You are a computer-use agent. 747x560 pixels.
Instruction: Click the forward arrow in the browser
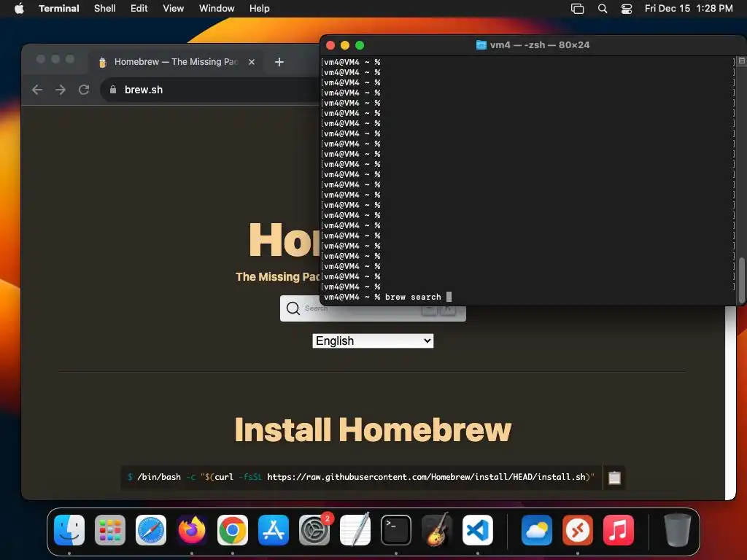[61, 90]
